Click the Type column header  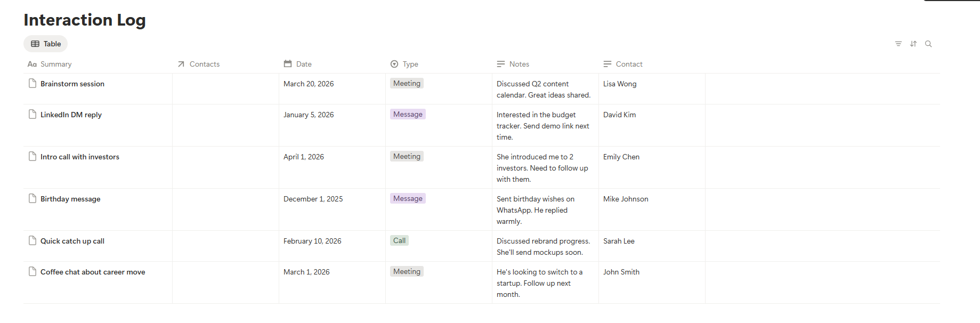click(x=404, y=64)
